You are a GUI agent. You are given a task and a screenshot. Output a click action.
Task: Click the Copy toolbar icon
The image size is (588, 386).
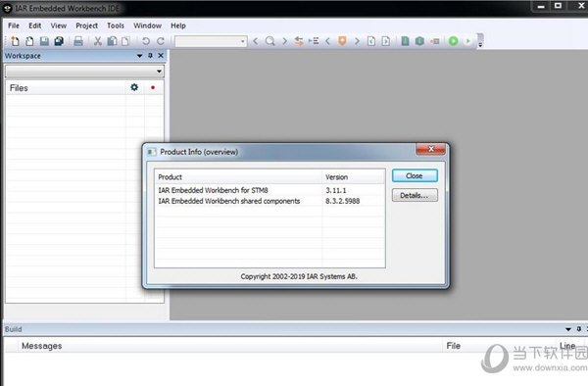[112, 41]
